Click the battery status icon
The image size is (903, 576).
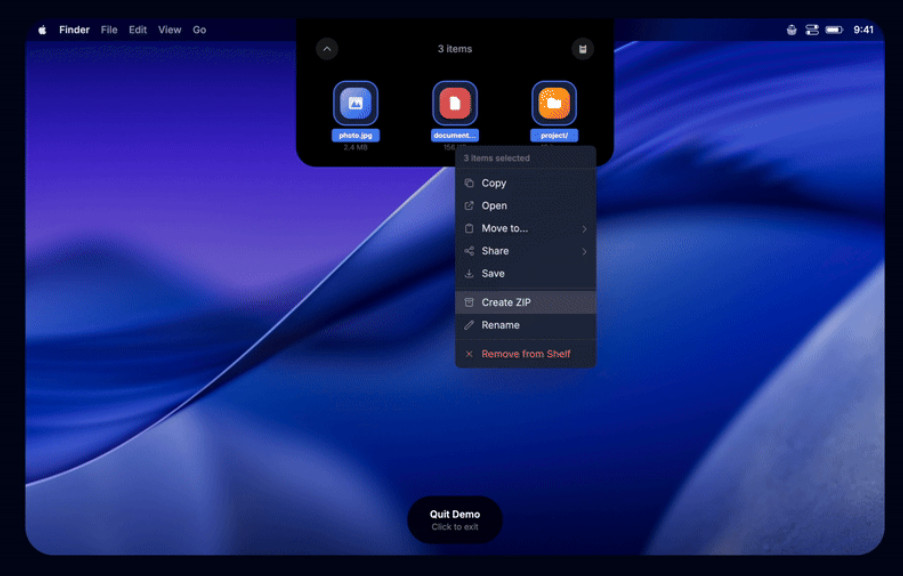(834, 30)
